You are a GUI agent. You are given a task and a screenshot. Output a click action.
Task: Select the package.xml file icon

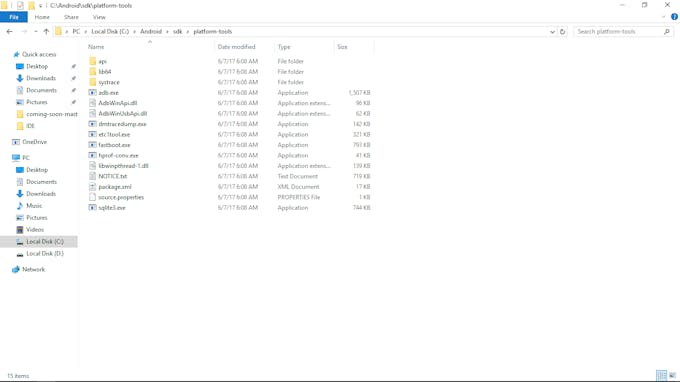pos(92,186)
